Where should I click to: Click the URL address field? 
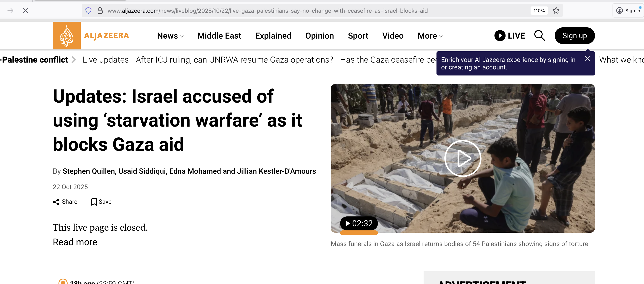[x=268, y=10]
